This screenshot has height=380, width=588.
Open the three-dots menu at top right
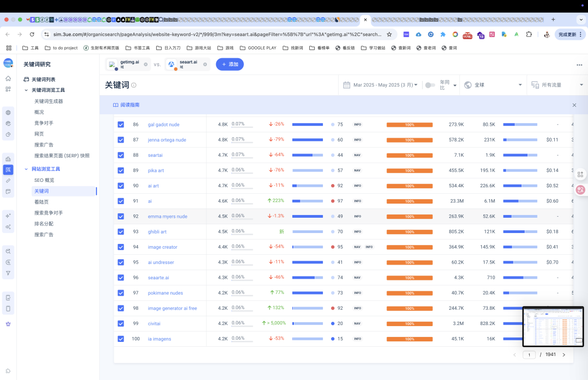click(x=579, y=65)
